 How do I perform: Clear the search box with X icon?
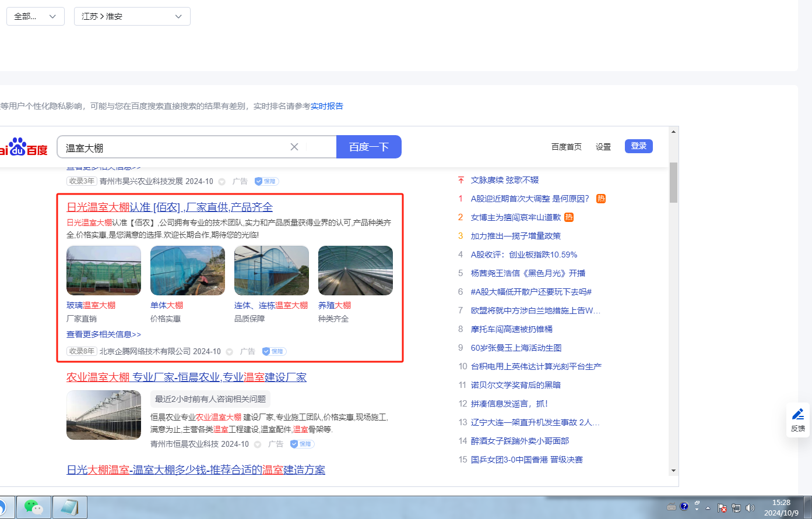tap(294, 147)
